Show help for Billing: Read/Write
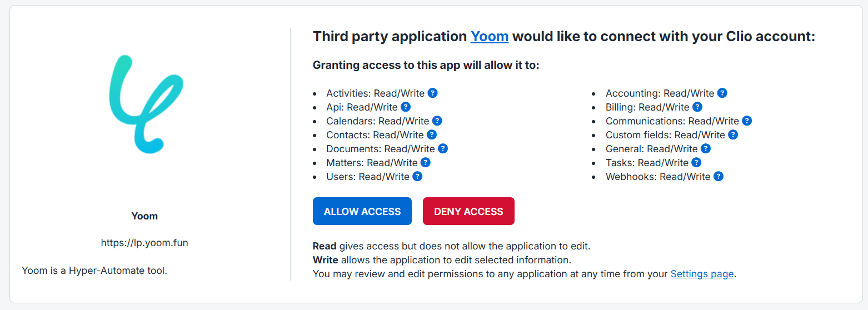Screen dimensions: 868x310 point(697,107)
